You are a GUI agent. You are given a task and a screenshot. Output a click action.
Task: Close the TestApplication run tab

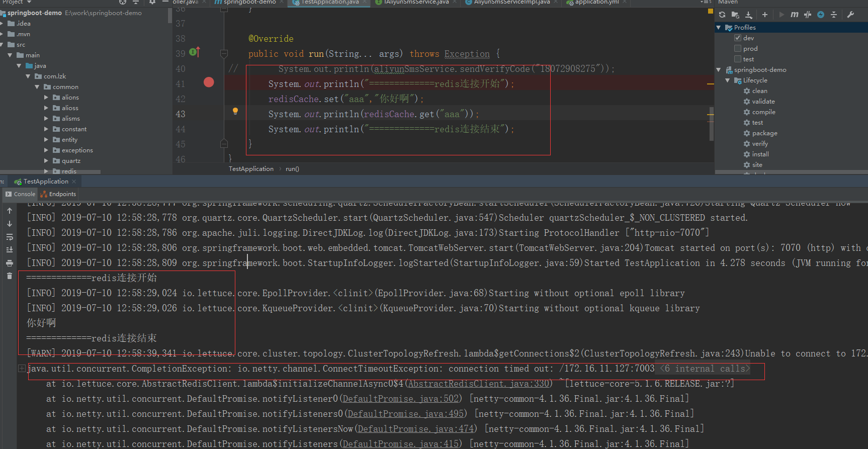coord(74,182)
